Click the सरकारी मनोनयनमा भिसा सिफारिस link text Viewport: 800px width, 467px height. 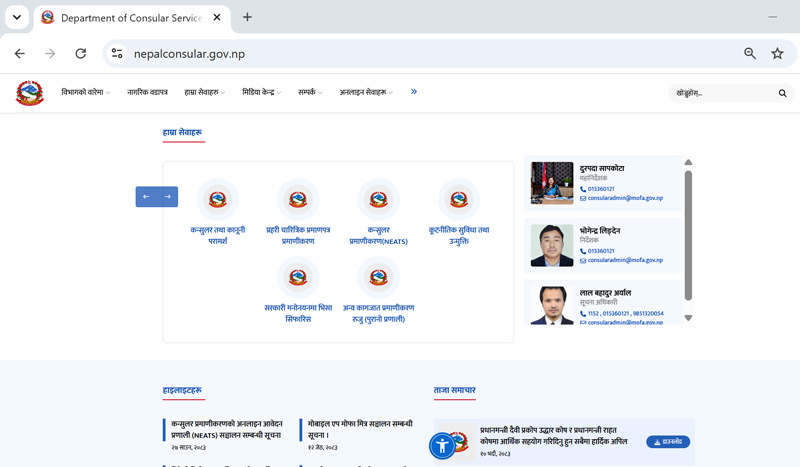pyautogui.click(x=298, y=313)
